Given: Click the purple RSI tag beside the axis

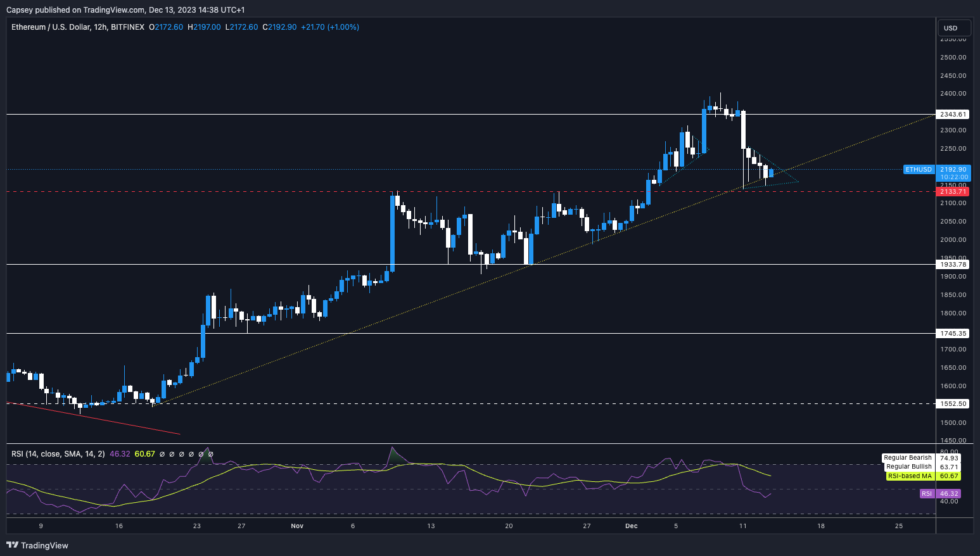Looking at the screenshot, I should (927, 494).
